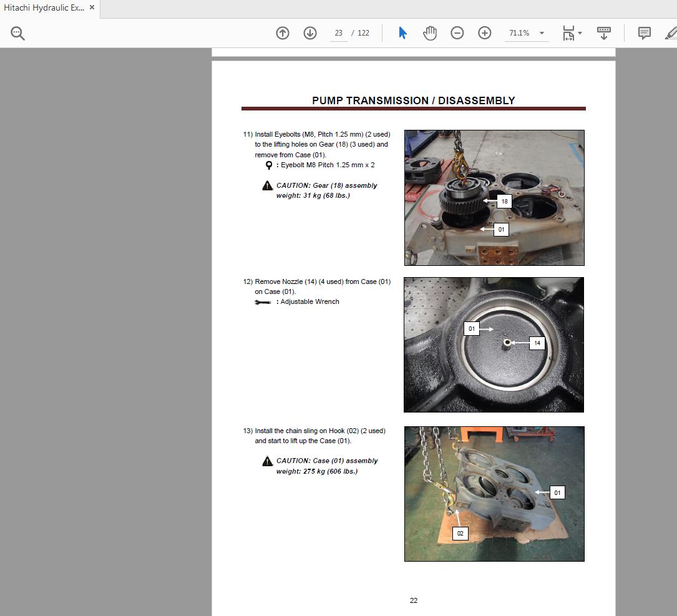Screen dimensions: 677x616
Task: Click the nozzle photo in step 12
Action: click(x=494, y=344)
